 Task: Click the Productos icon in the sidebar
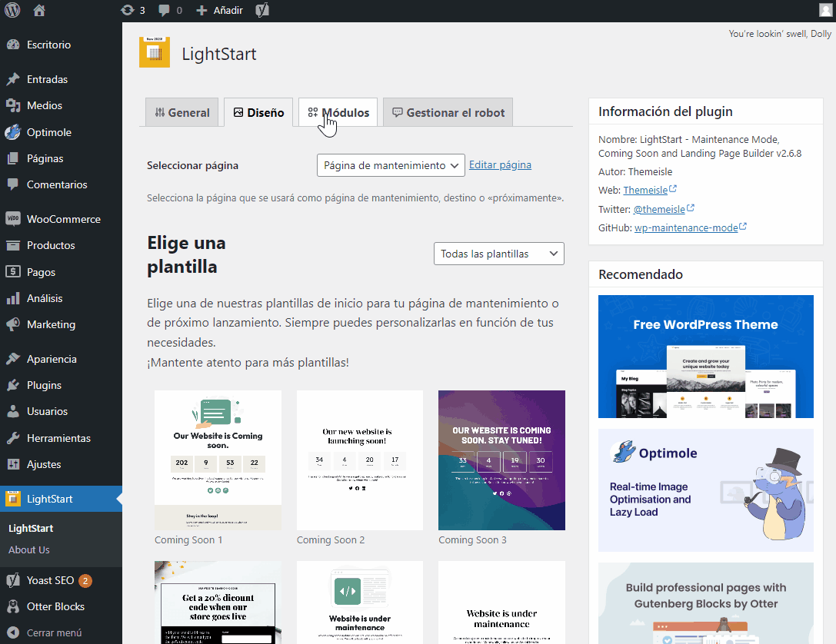pyautogui.click(x=13, y=245)
